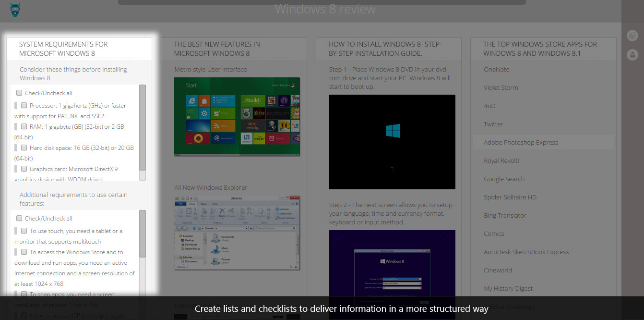This screenshot has height=320, width=644.
Task: Check the Graphics card DirectX 9 item
Action: pyautogui.click(x=24, y=169)
